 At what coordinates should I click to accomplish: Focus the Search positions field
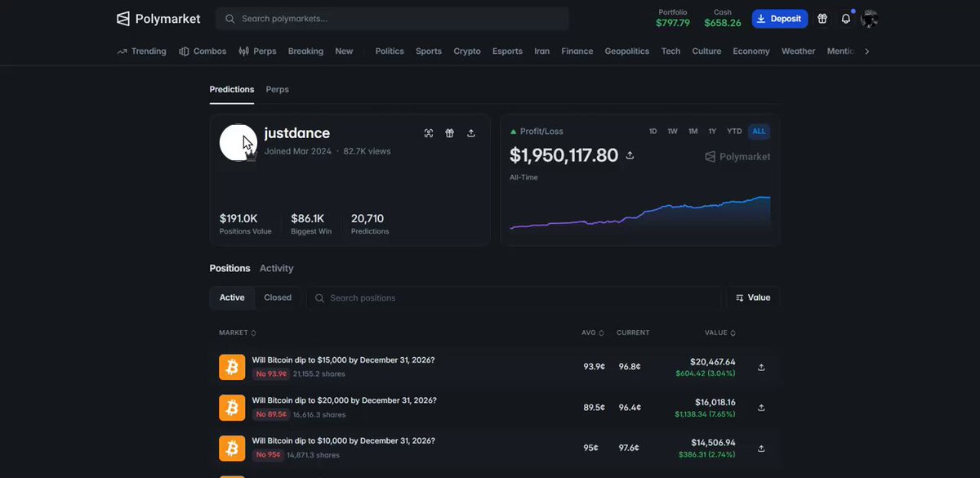point(514,297)
